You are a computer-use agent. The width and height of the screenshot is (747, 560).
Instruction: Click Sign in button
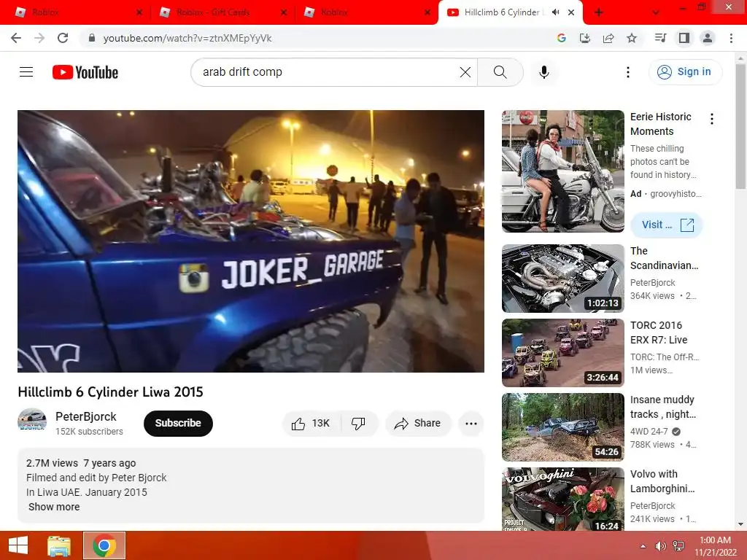click(x=685, y=72)
